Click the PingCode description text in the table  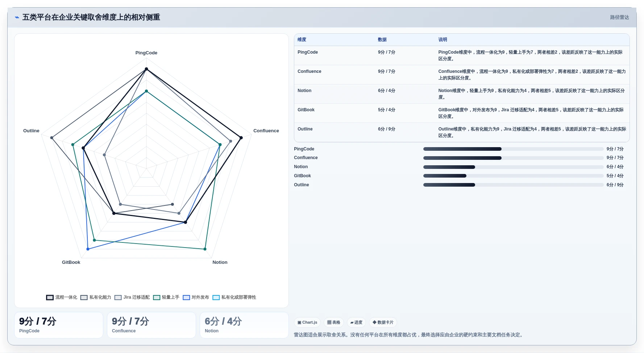click(x=531, y=55)
